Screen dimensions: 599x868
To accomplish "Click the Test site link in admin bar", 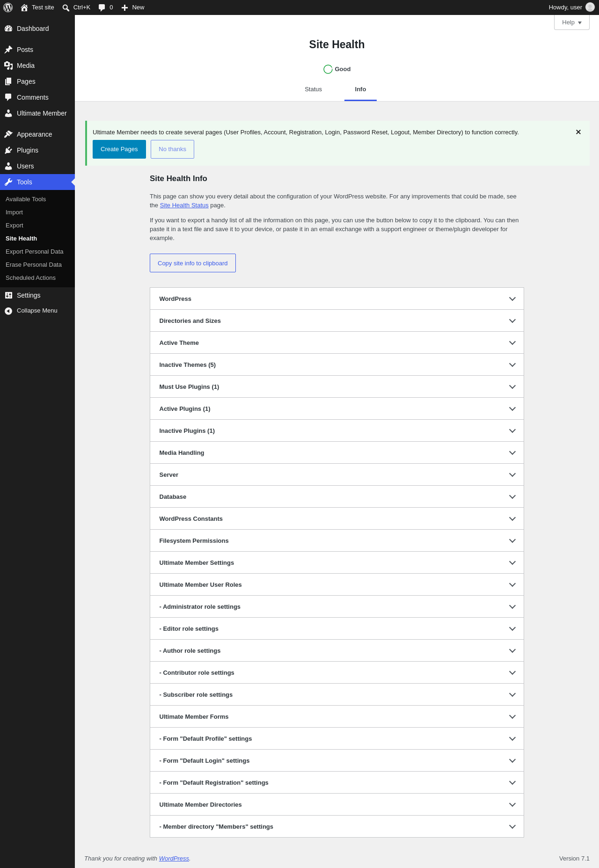I will pyautogui.click(x=37, y=7).
